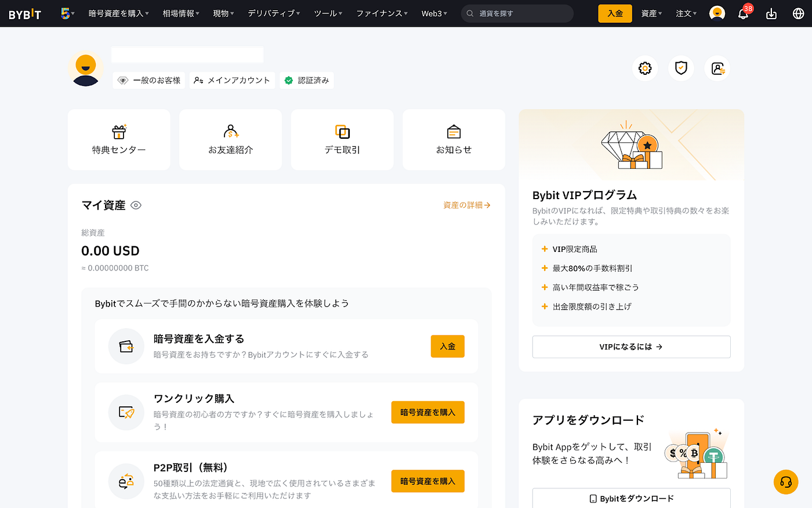Expand the 現物 menu
Screen dimensions: 812x508
pyautogui.click(x=223, y=13)
